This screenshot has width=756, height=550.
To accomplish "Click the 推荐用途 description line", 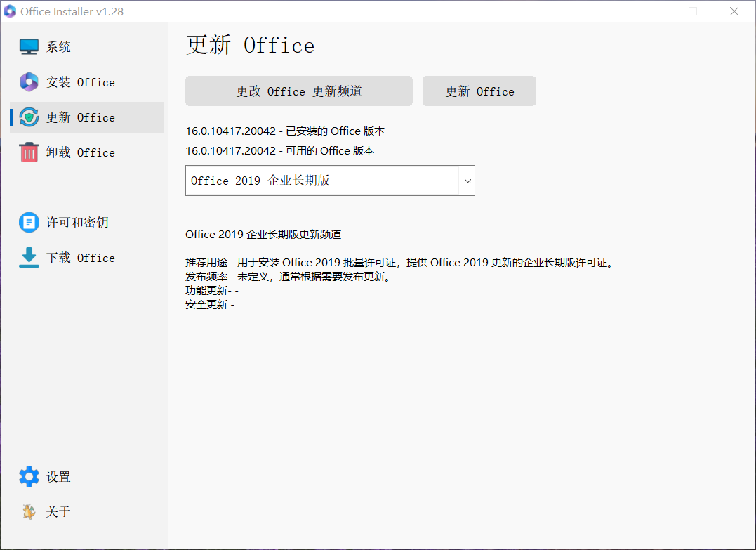I will pyautogui.click(x=399, y=263).
